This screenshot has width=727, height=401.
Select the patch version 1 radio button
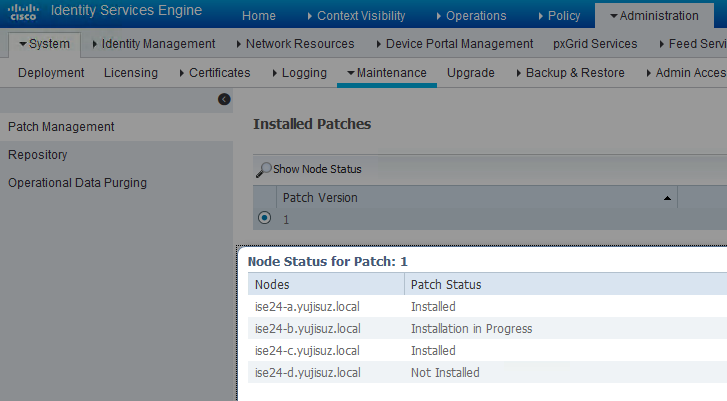pos(264,217)
